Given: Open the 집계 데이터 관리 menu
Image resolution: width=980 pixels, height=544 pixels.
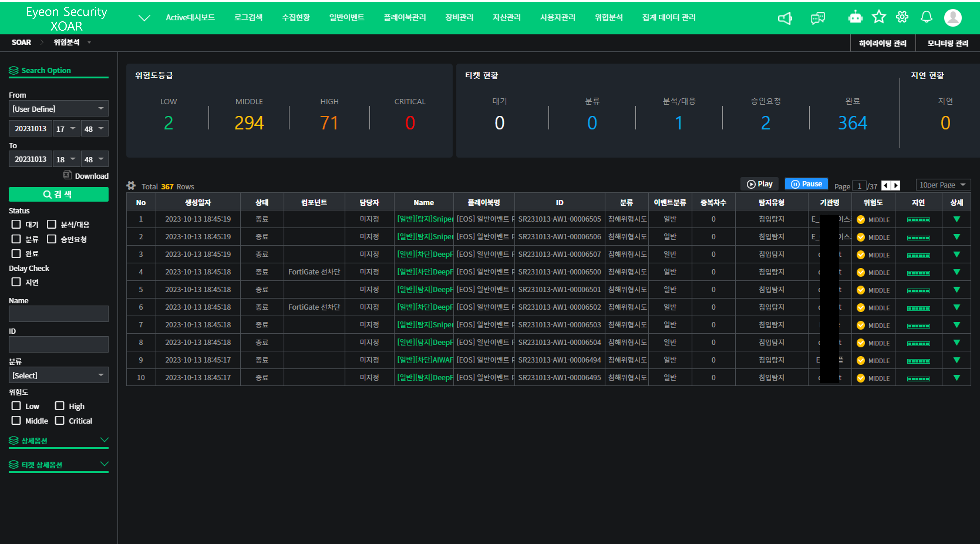Looking at the screenshot, I should pos(669,17).
